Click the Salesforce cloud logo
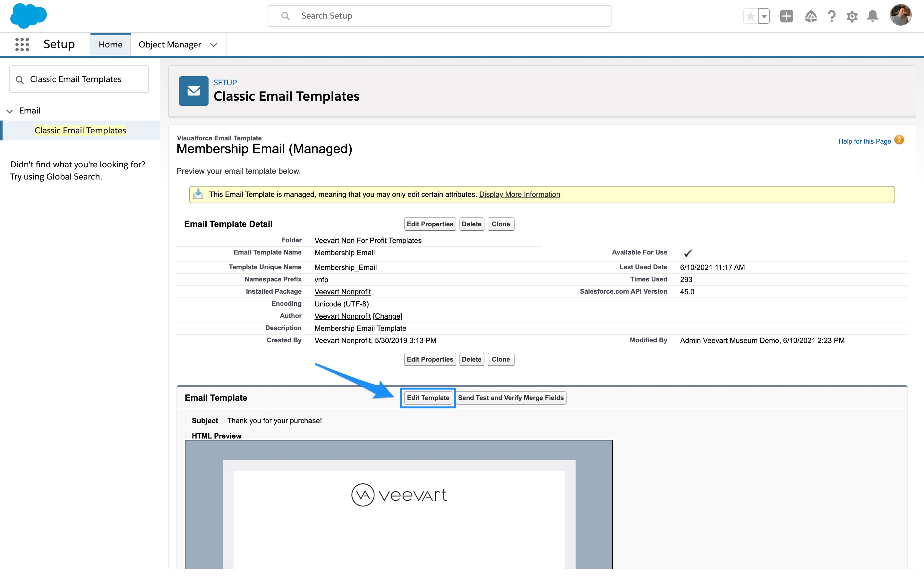 click(x=28, y=16)
